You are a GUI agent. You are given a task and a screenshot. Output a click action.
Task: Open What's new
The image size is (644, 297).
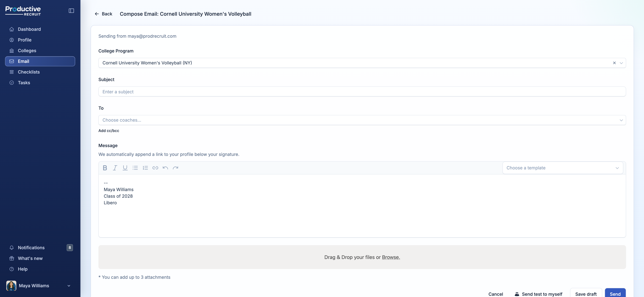[x=40, y=258]
